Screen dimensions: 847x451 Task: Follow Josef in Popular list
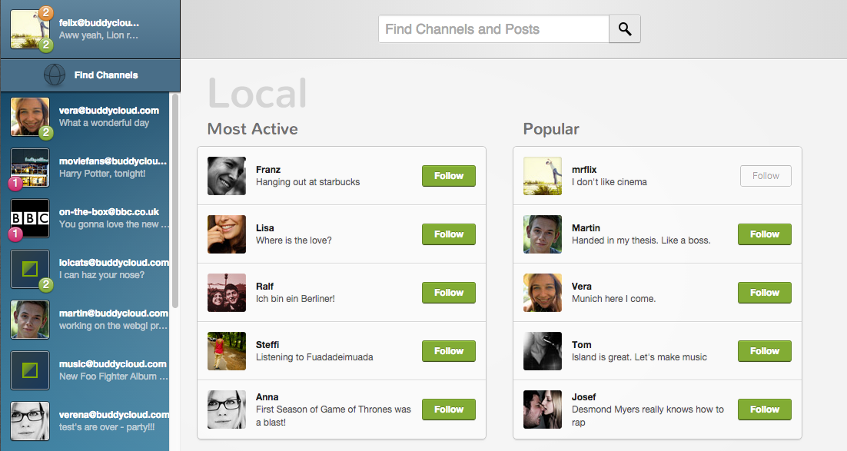coord(765,409)
